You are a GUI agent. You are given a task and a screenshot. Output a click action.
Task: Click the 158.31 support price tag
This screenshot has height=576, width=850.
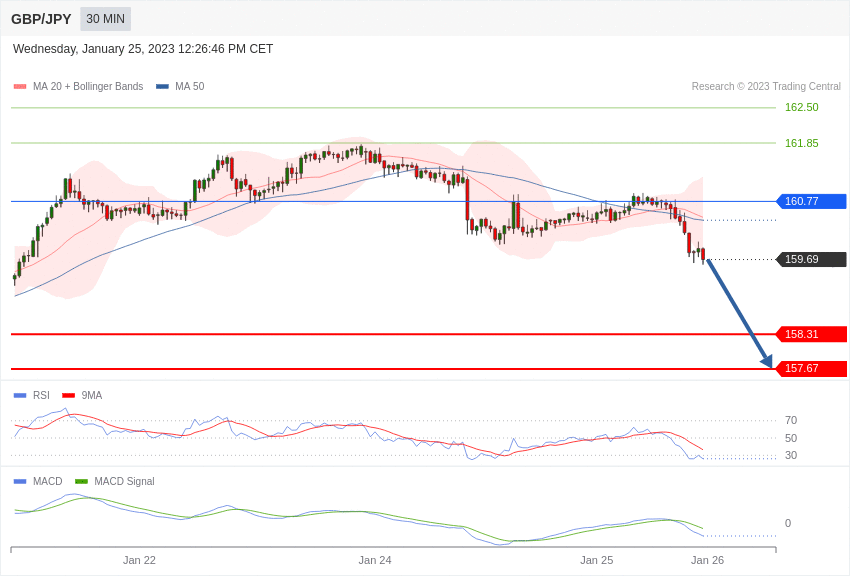coord(812,334)
